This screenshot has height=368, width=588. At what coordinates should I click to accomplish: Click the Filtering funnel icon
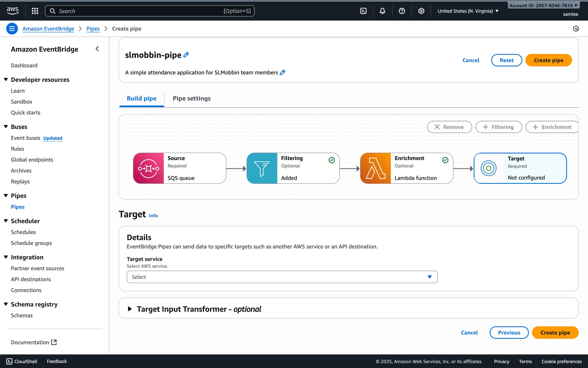click(262, 168)
